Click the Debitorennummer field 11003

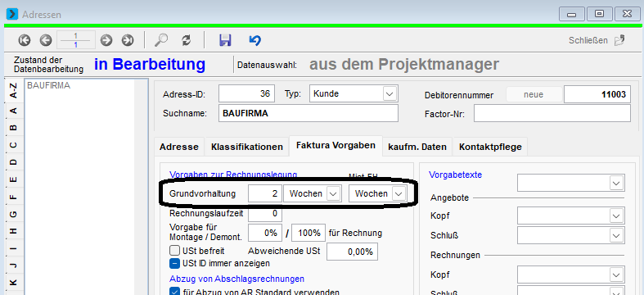[597, 94]
